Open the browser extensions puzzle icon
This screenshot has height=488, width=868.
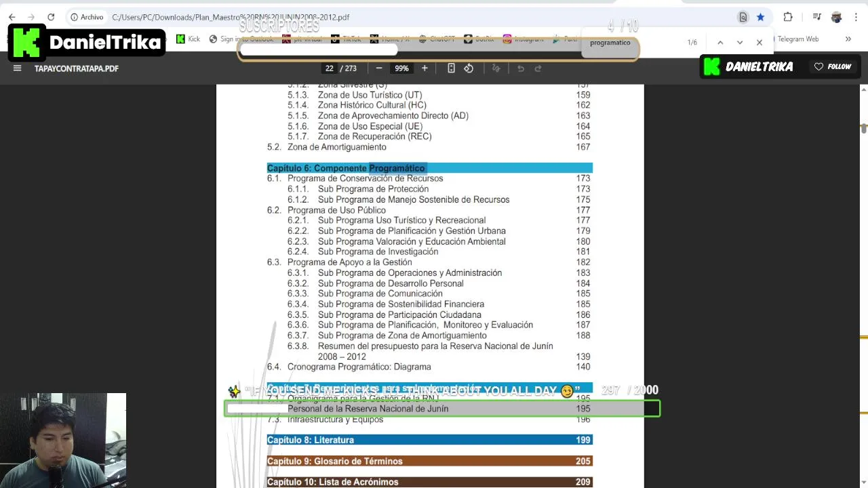[787, 17]
